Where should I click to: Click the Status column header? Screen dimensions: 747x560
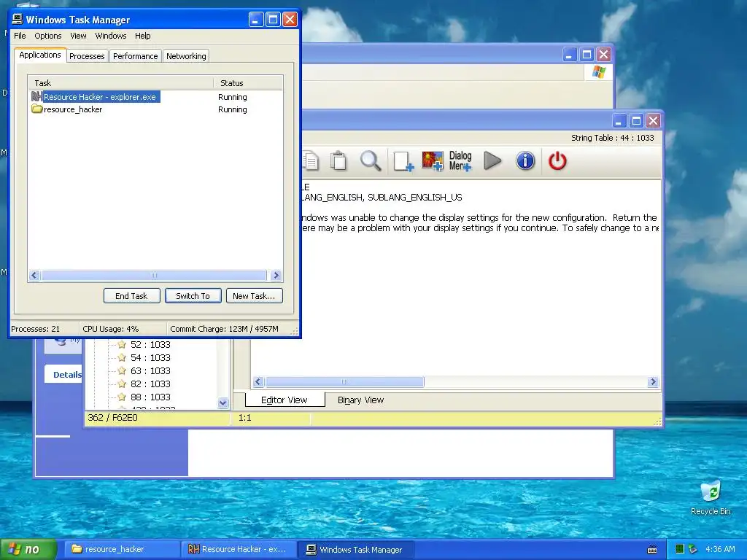pos(248,83)
